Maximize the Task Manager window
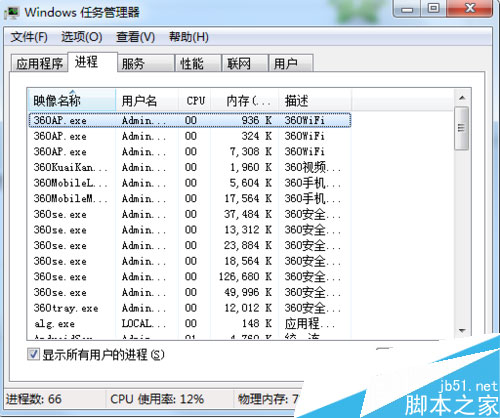This screenshot has width=500, height=418. click(x=433, y=8)
